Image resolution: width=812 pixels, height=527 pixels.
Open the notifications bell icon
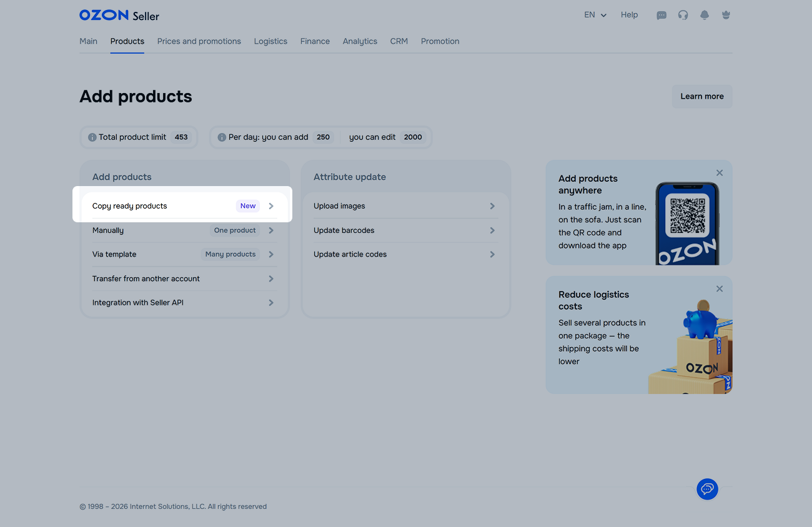[705, 15]
